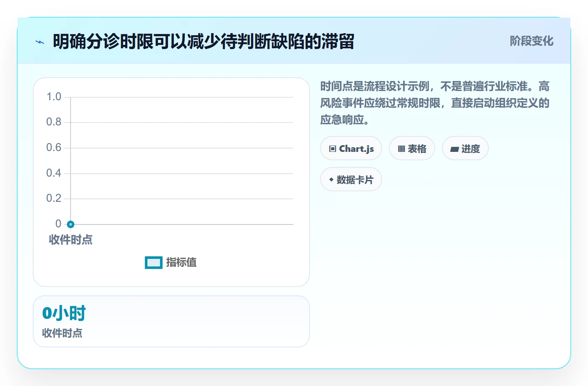588x386 pixels.
Task: Select the 数据卡片 tag chip
Action: click(x=351, y=180)
